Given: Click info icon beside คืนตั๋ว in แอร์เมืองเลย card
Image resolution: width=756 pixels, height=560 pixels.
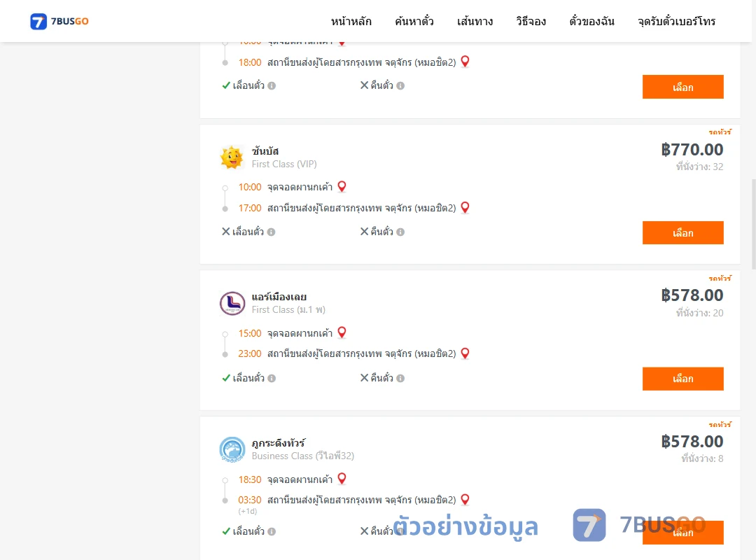Looking at the screenshot, I should tap(400, 379).
